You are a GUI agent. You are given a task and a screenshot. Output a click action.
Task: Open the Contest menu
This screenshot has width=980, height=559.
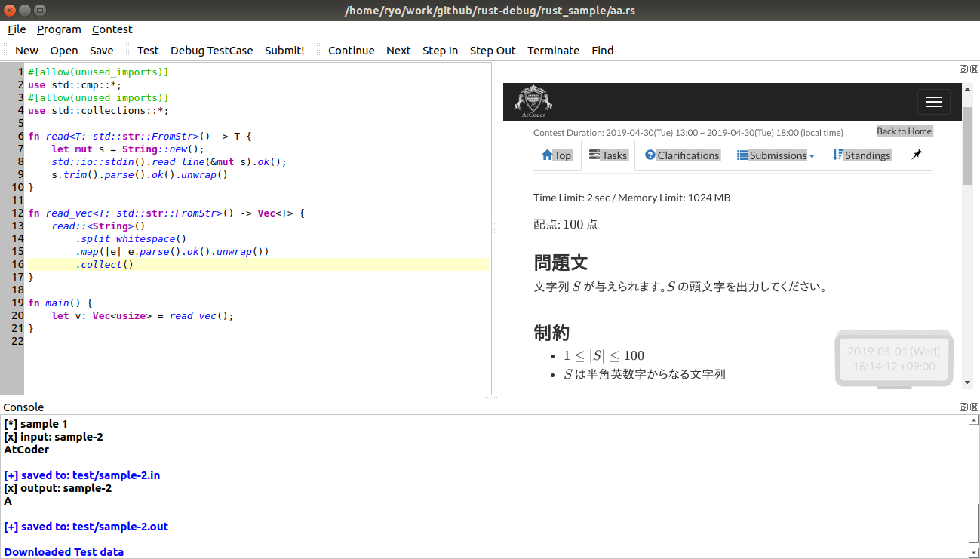coord(112,29)
